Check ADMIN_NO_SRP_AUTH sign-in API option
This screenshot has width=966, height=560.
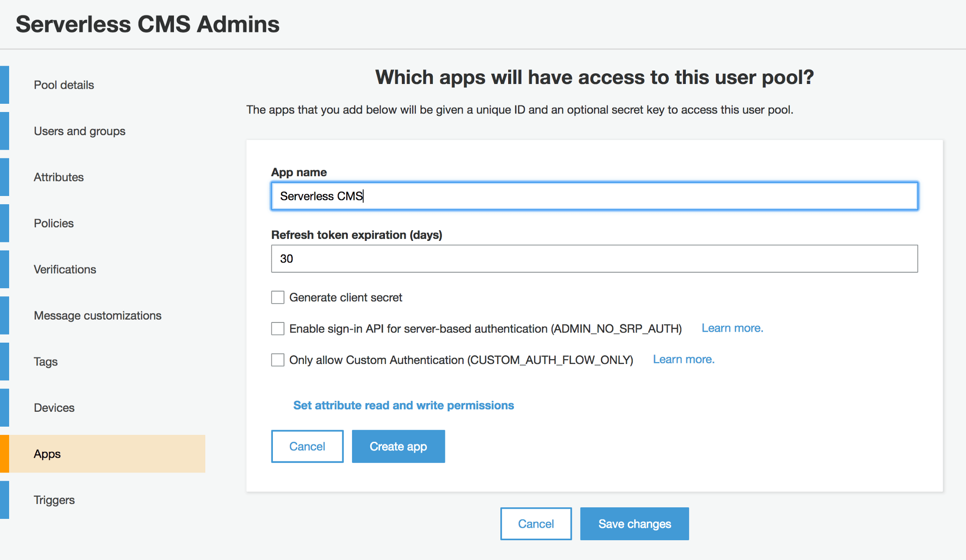[x=278, y=329]
